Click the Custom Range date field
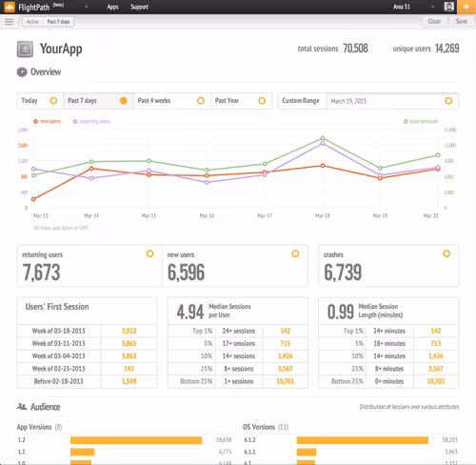This screenshot has width=476, height=465. [392, 101]
